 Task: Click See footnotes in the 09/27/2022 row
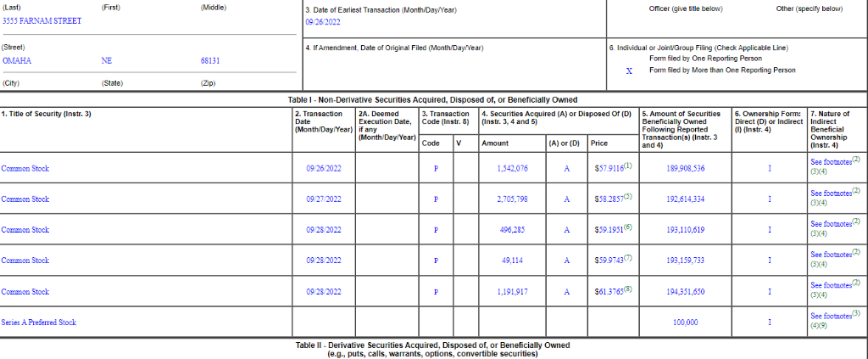pyautogui.click(x=831, y=193)
